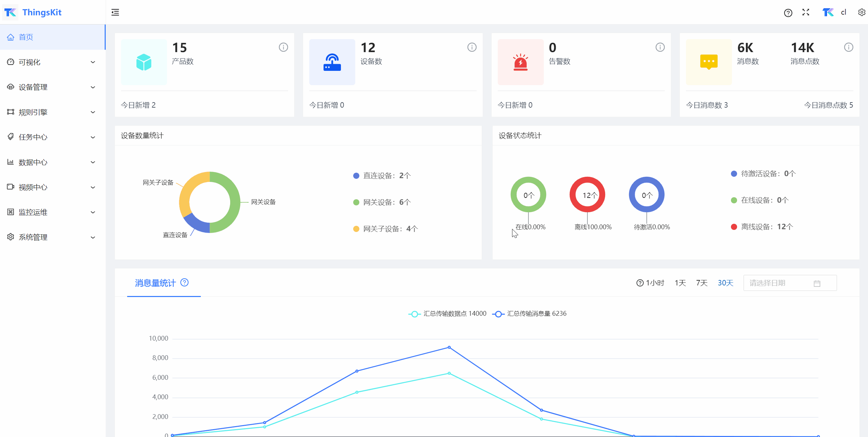This screenshot has height=437, width=868.
Task: Go to the 首页 menu item
Action: pyautogui.click(x=26, y=37)
